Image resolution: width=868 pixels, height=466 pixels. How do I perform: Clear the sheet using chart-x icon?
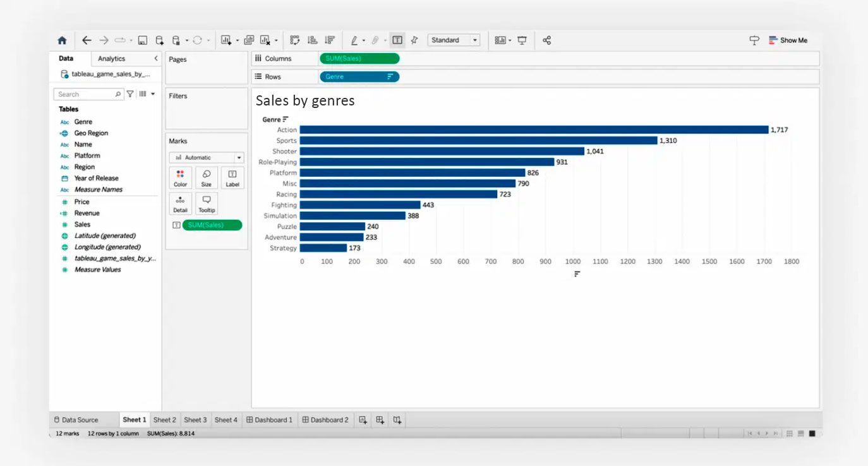tap(265, 40)
